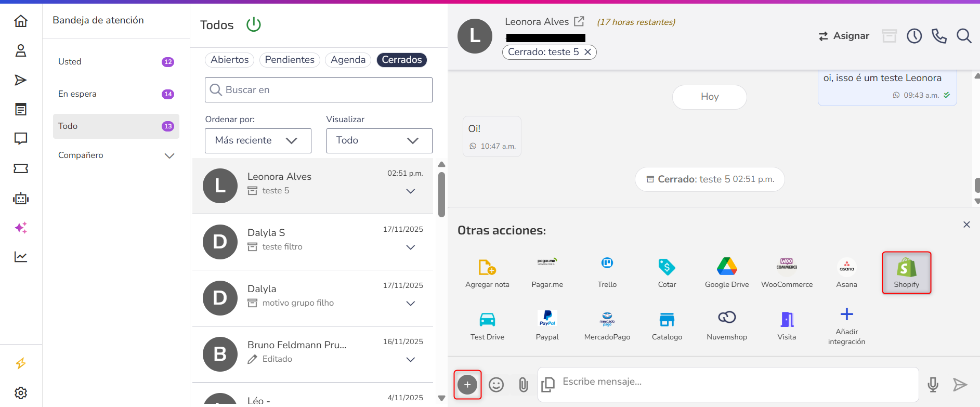Attach a file with paperclip icon
980x407 pixels.
click(x=524, y=385)
